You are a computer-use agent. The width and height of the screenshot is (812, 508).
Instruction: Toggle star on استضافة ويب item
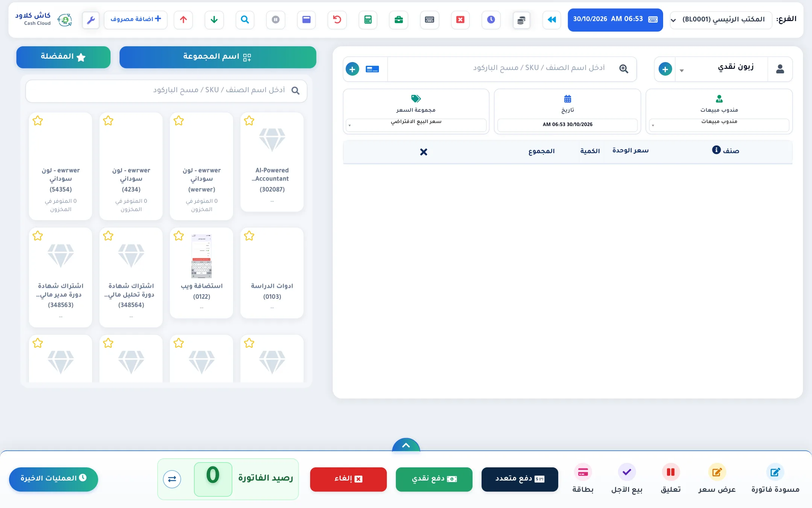(179, 236)
